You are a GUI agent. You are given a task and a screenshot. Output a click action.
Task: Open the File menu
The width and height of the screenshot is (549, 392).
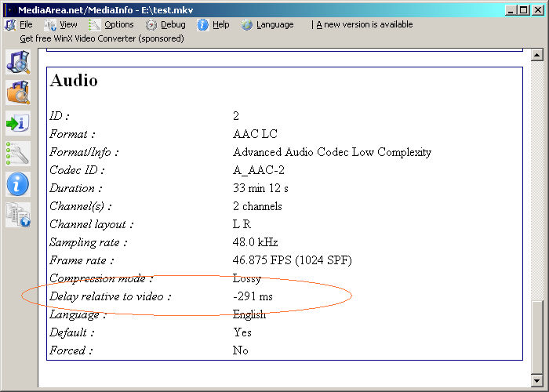[x=26, y=24]
